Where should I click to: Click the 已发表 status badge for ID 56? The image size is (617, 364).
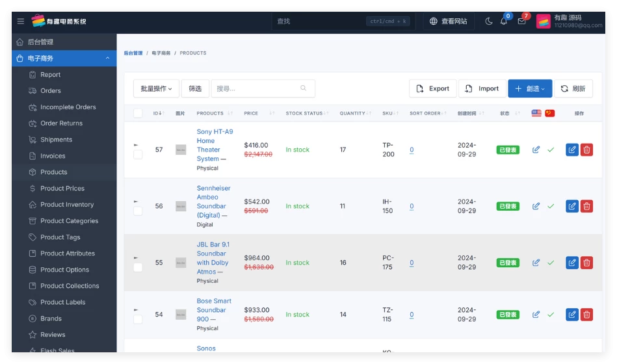[x=508, y=206]
